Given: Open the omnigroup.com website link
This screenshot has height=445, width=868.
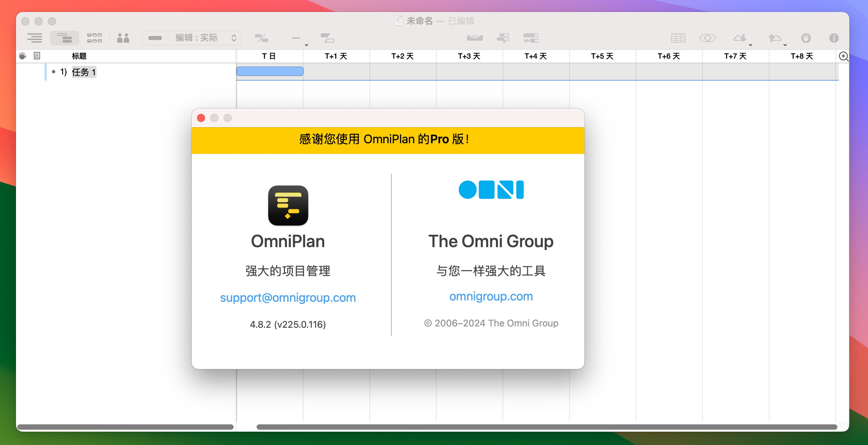Looking at the screenshot, I should (491, 296).
